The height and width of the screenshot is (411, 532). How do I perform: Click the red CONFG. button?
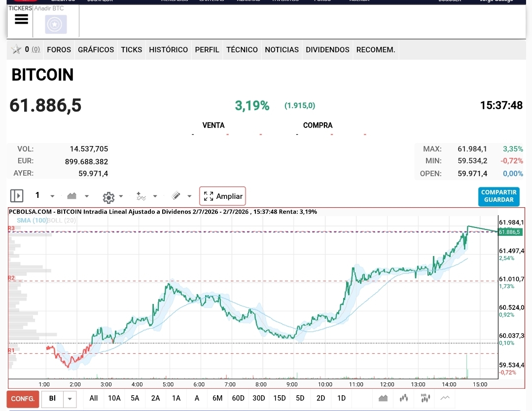pos(23,399)
